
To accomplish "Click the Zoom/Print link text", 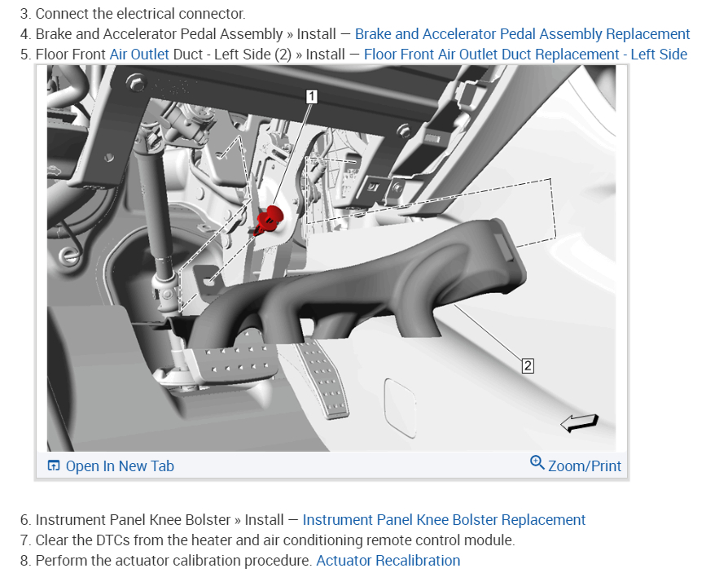I will [x=585, y=466].
